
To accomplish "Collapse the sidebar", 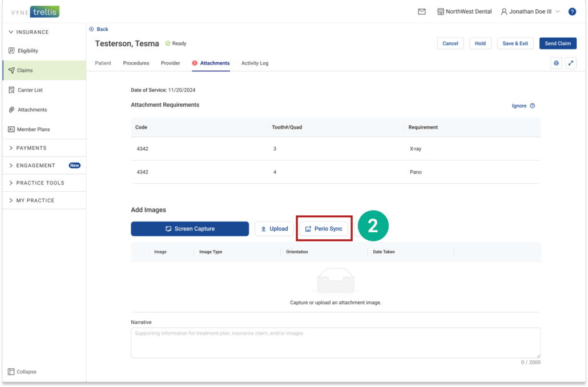I will point(23,372).
